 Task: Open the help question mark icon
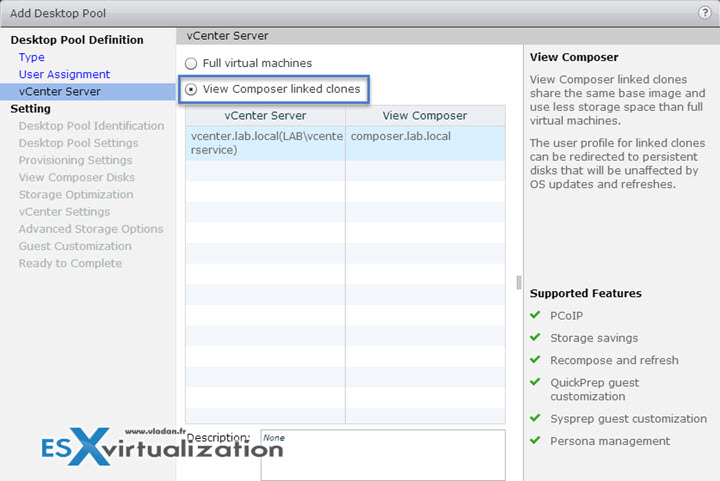[x=704, y=12]
